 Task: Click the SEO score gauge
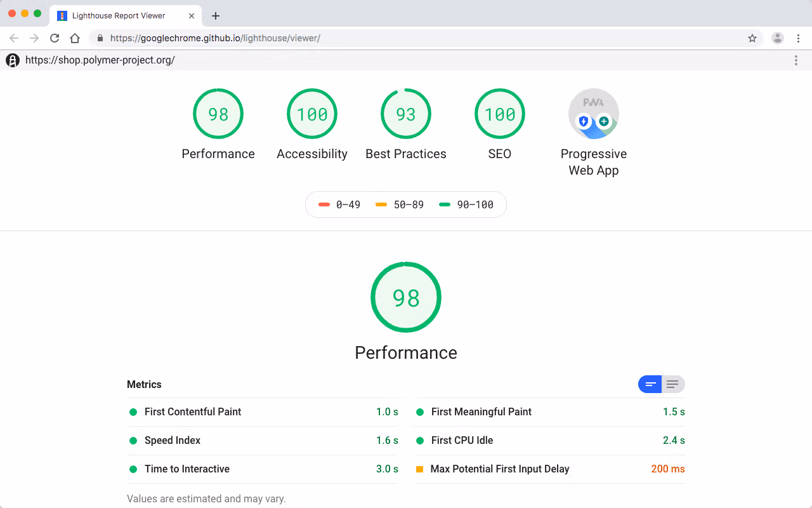pyautogui.click(x=500, y=114)
